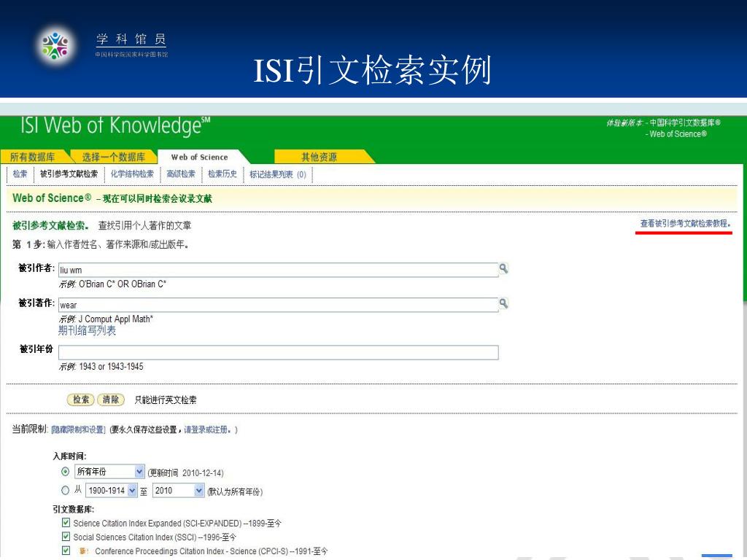Toggle Social Sciences Citation Index checkbox
747x560 pixels.
(x=66, y=537)
